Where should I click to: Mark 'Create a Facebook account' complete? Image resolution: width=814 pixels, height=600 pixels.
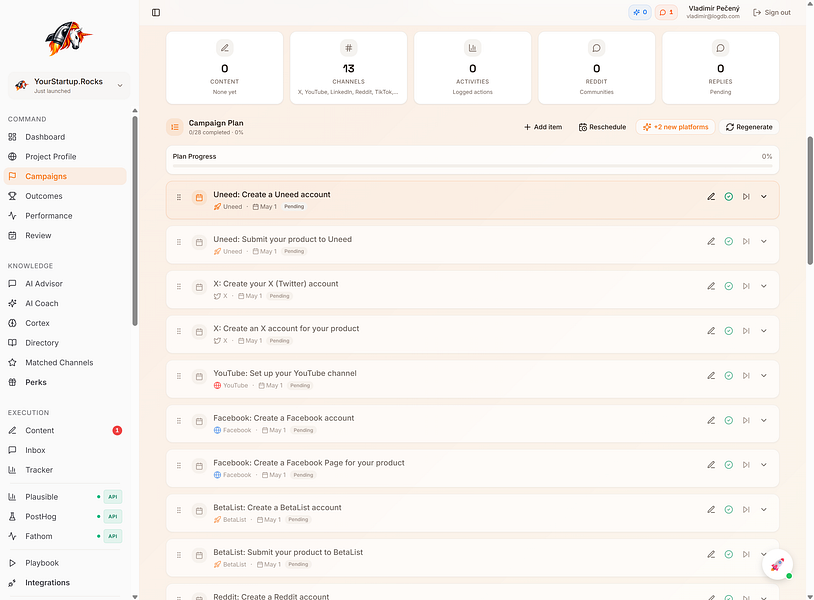tap(729, 420)
